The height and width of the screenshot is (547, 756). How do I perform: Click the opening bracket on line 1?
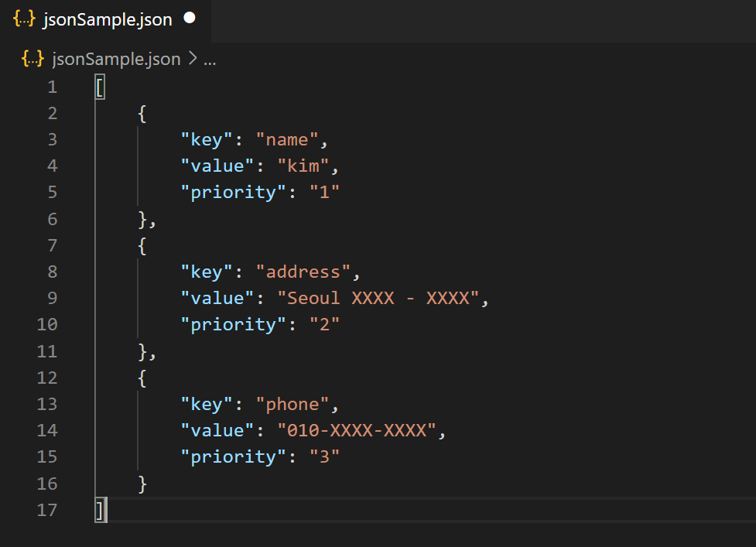[x=99, y=87]
